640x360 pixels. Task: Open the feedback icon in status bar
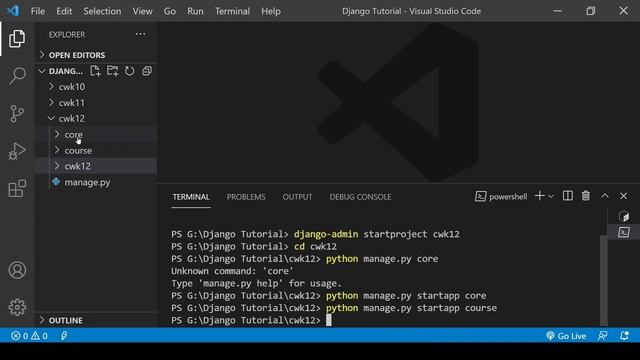pos(602,336)
